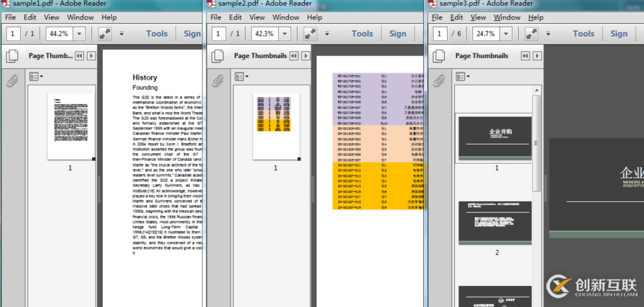Open the Attachments paperclip panel in sample3.pdf
Image resolution: width=644 pixels, height=307 pixels.
pyautogui.click(x=439, y=80)
